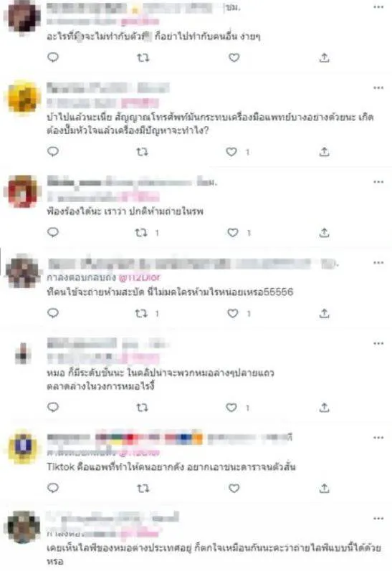Screen dimensions: 392x571
Task: Open the tweet text mentioning Tiktok
Action: coord(171,467)
